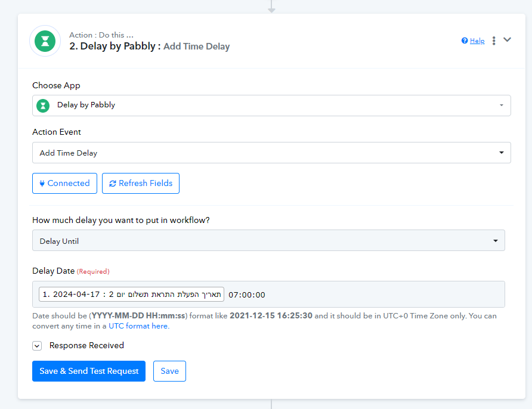532x409 pixels.
Task: Open the Delay Until dropdown
Action: tap(268, 240)
